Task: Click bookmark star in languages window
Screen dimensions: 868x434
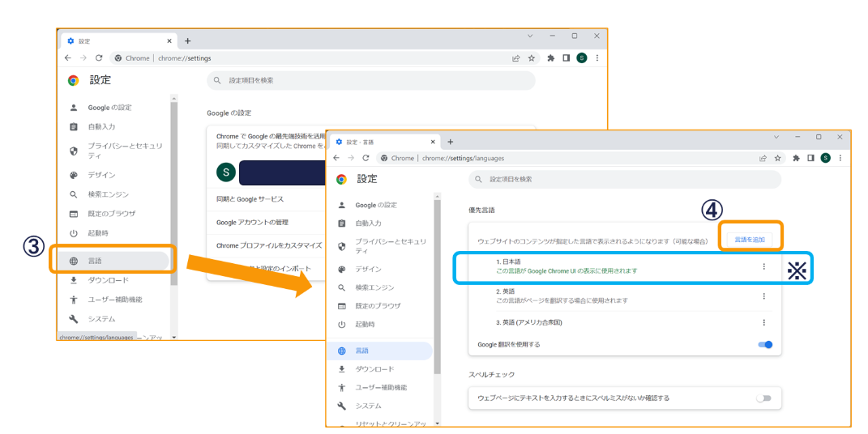Action: [x=778, y=158]
